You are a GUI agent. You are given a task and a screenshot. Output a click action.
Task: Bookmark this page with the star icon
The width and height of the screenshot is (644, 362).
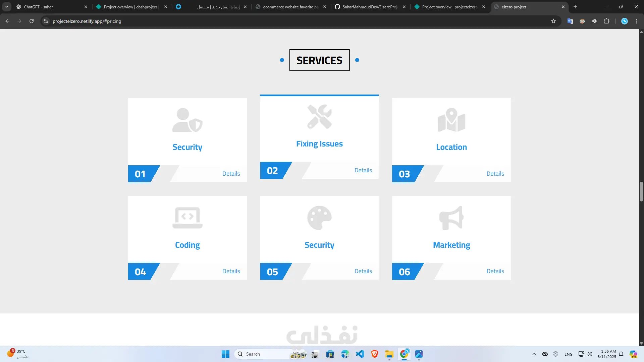tap(553, 21)
